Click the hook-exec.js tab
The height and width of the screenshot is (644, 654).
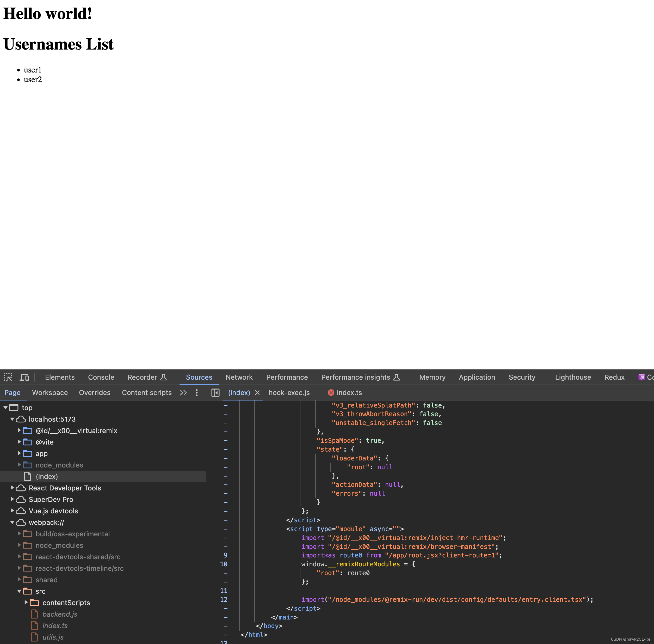(289, 392)
